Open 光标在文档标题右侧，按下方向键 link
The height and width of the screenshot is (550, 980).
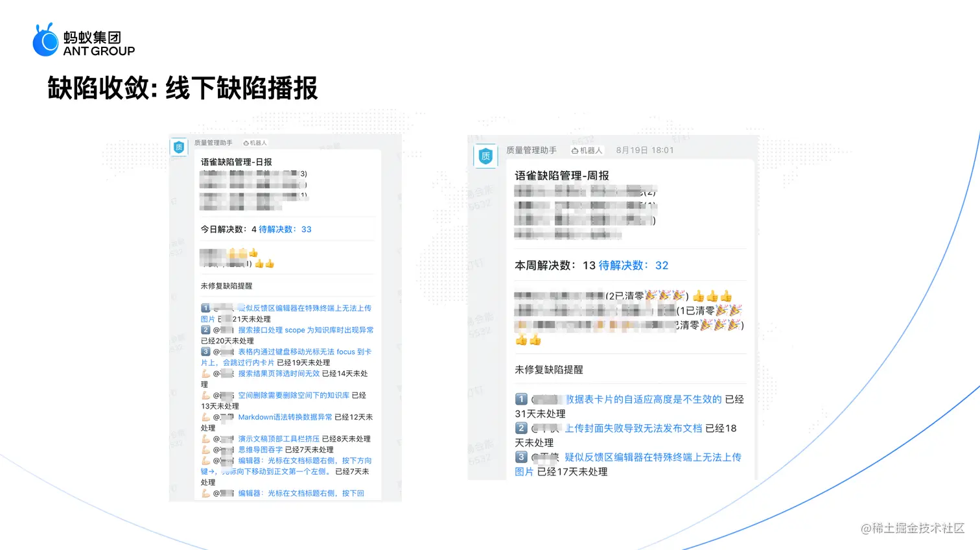pyautogui.click(x=286, y=466)
